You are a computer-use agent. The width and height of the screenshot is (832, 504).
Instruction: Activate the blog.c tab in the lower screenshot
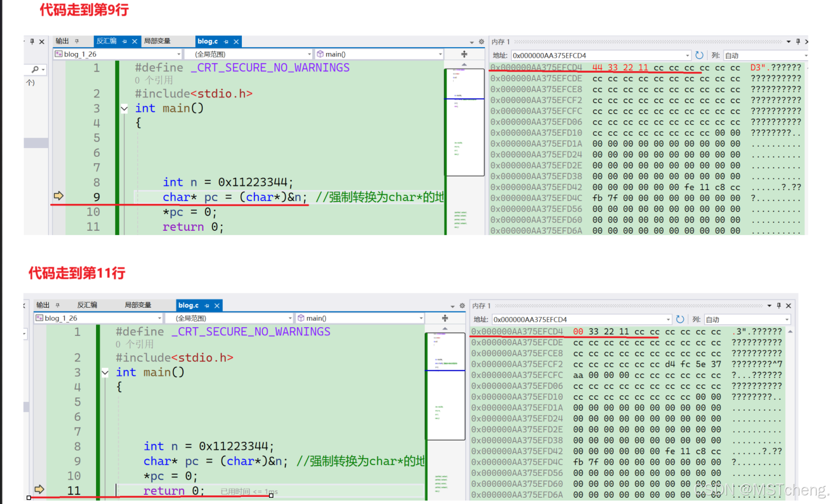(x=188, y=305)
